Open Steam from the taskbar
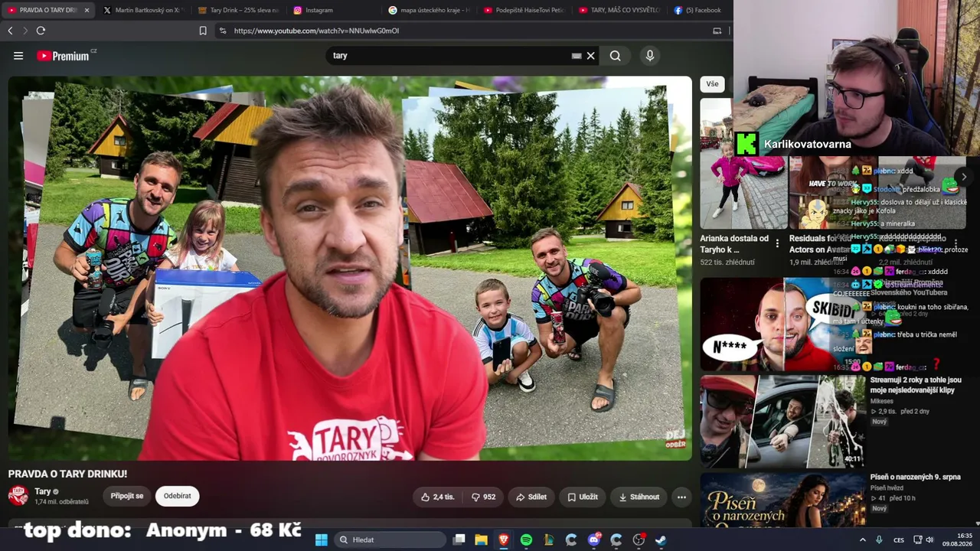 pos(661,540)
